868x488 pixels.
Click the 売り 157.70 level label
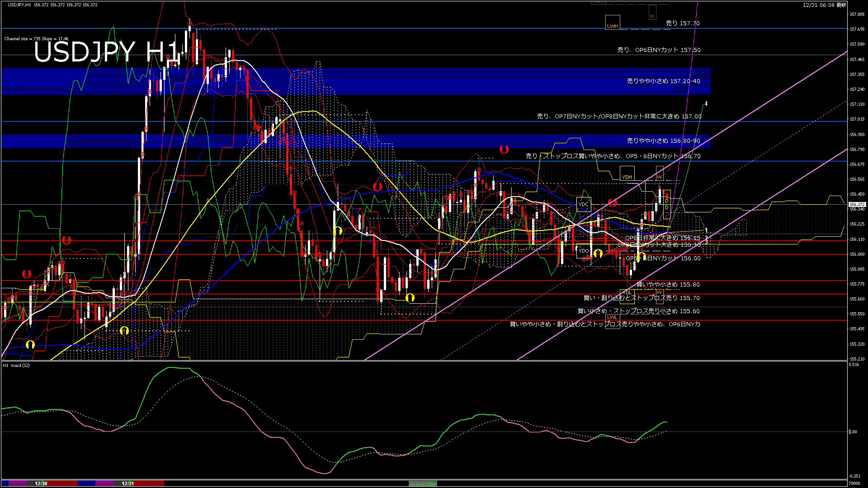coord(682,23)
